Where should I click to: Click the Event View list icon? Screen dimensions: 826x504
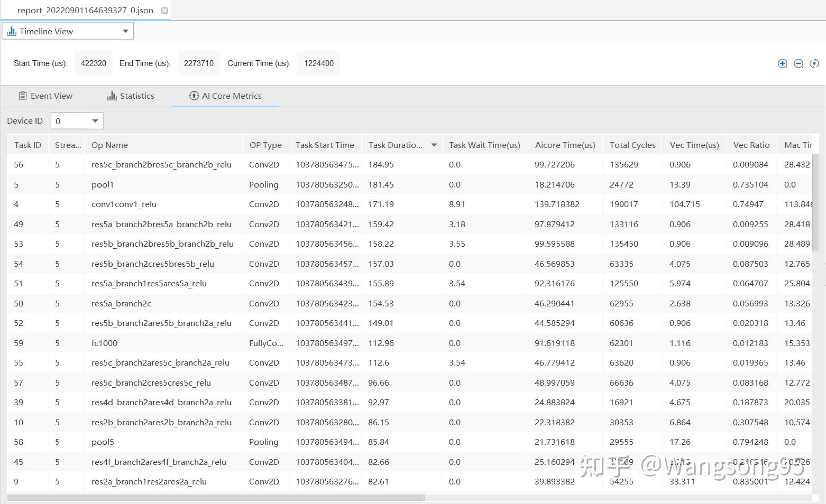pos(23,96)
